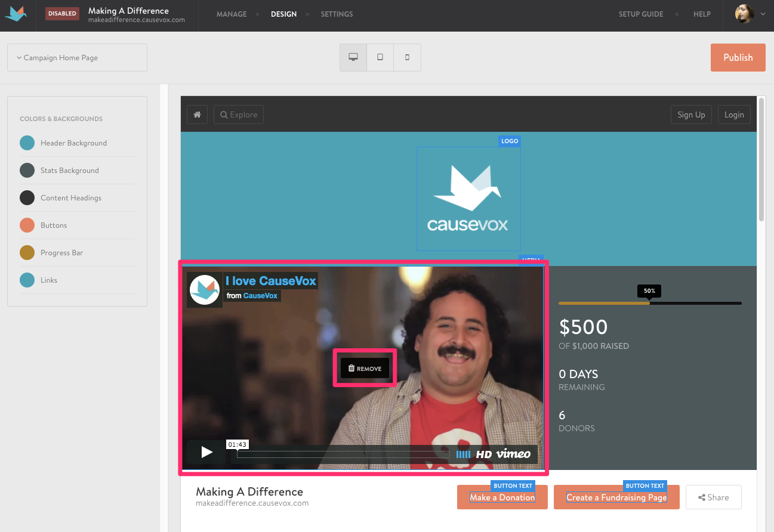Play the Vimeo video
This screenshot has height=532, width=774.
[206, 452]
